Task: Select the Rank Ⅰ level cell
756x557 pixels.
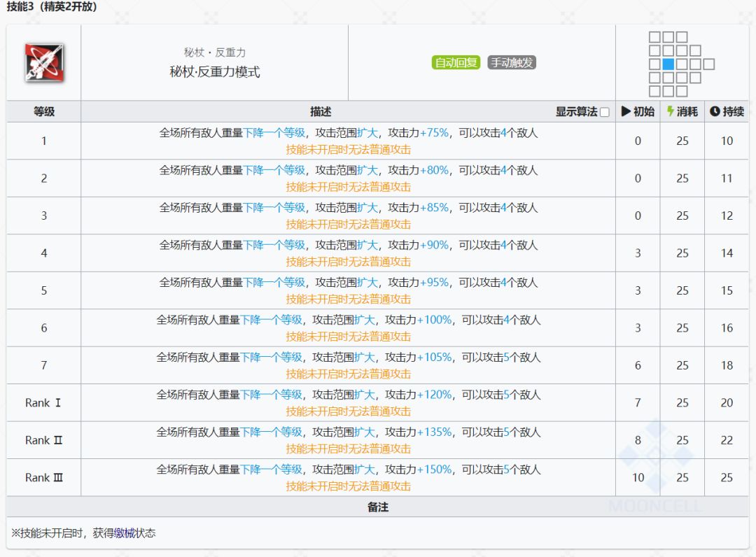Action: point(44,403)
